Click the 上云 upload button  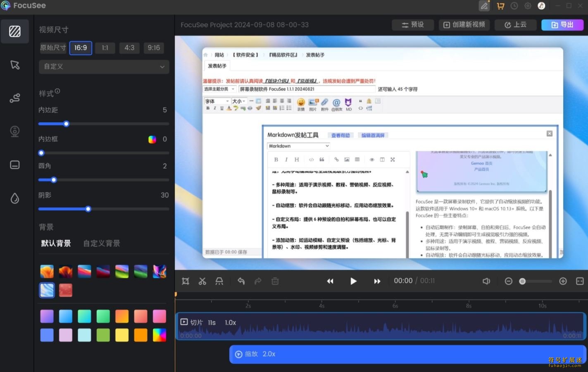515,25
